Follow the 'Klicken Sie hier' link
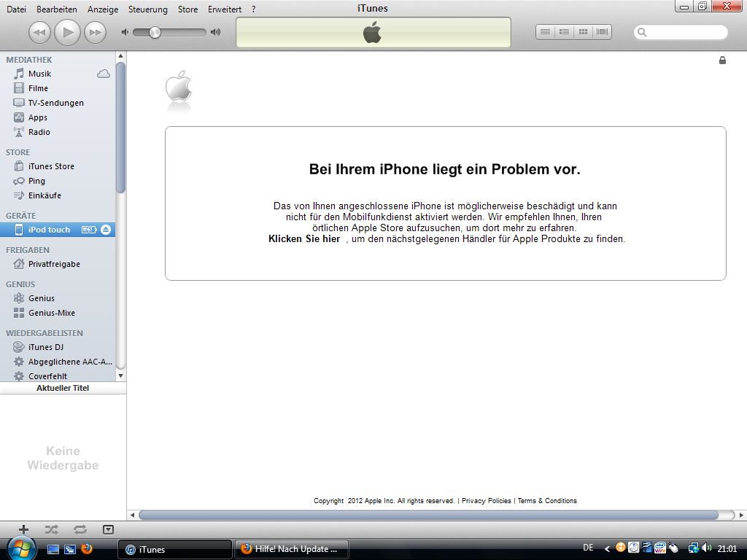The image size is (747, 560). pos(304,238)
